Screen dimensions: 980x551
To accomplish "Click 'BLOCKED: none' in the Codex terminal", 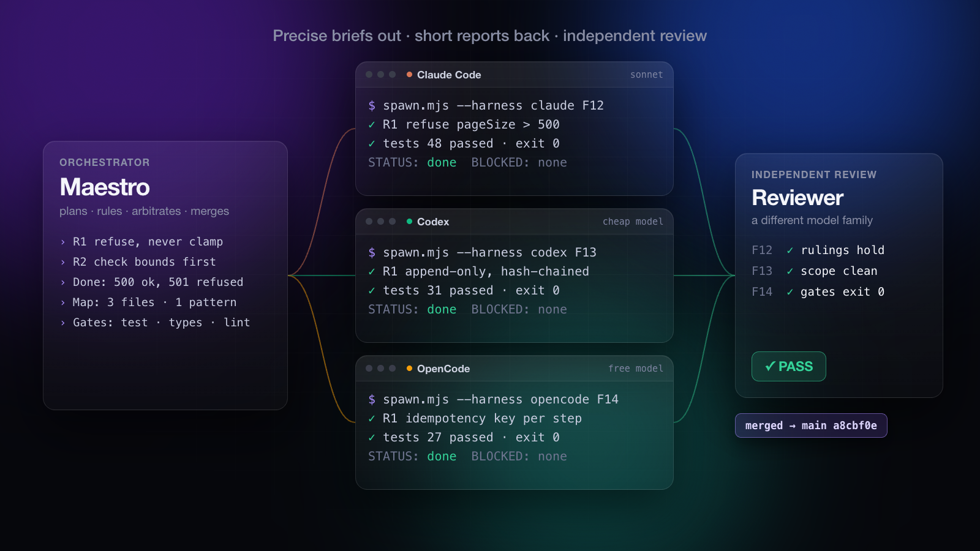I will coord(519,310).
